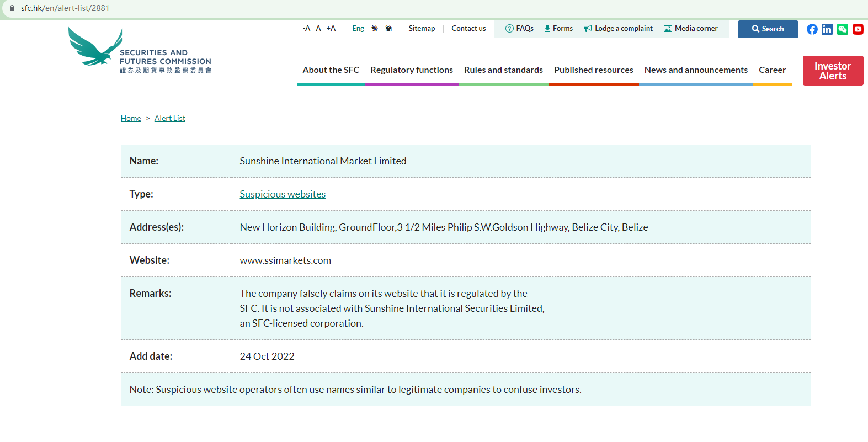868x442 pixels.
Task: Open the Suspicious websites link
Action: point(283,194)
